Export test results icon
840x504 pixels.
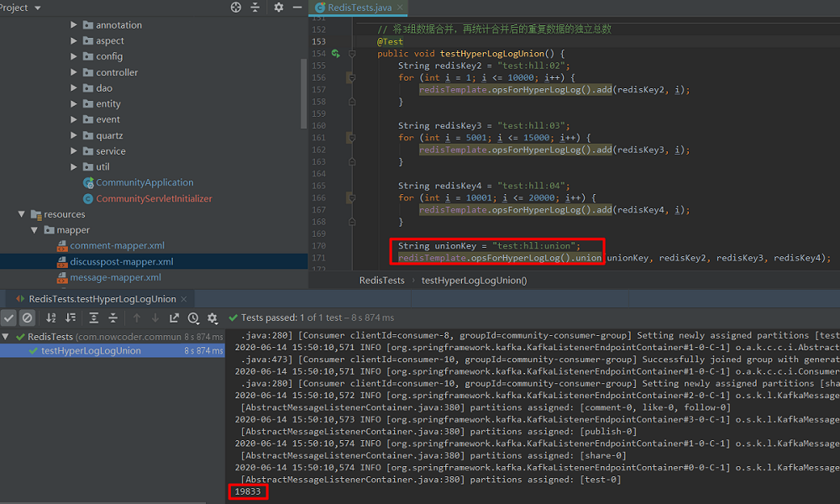[174, 318]
